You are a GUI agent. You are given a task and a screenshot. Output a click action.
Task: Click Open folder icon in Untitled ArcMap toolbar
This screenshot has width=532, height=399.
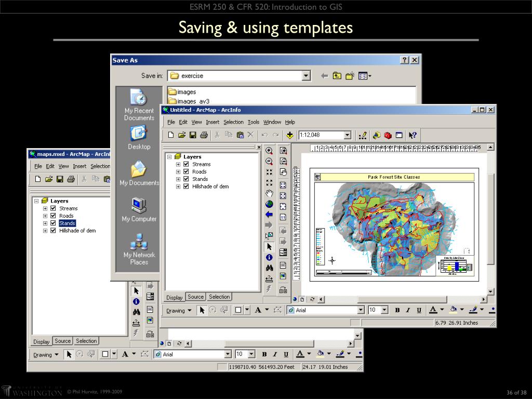pos(182,135)
